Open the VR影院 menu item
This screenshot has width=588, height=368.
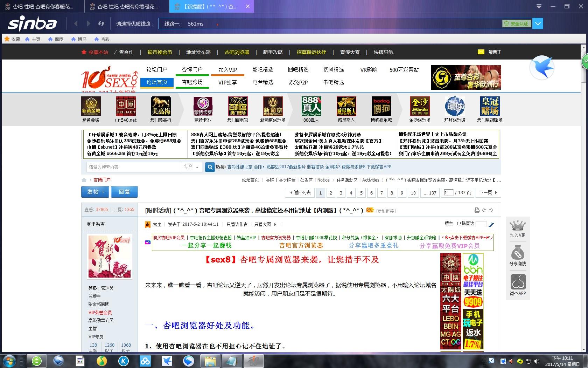pyautogui.click(x=369, y=70)
